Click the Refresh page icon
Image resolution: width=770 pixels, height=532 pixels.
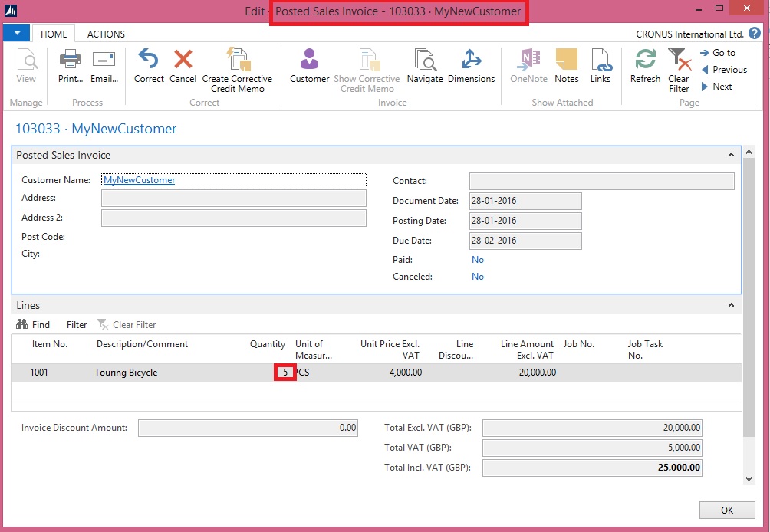(x=645, y=60)
